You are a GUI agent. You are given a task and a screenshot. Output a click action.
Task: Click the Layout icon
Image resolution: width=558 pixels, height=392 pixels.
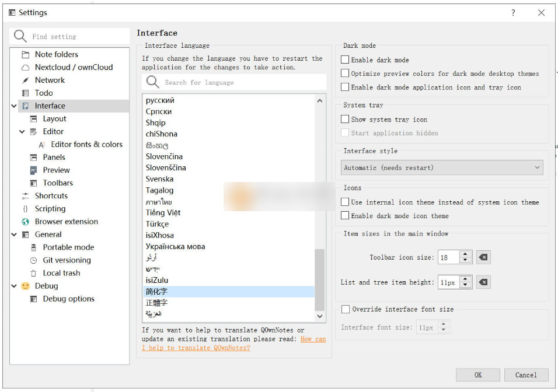tap(33, 119)
